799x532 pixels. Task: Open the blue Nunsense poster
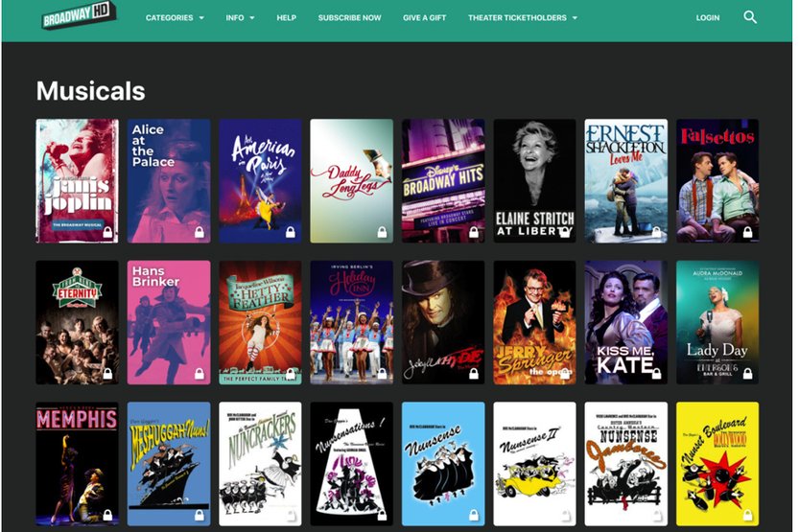tap(443, 464)
